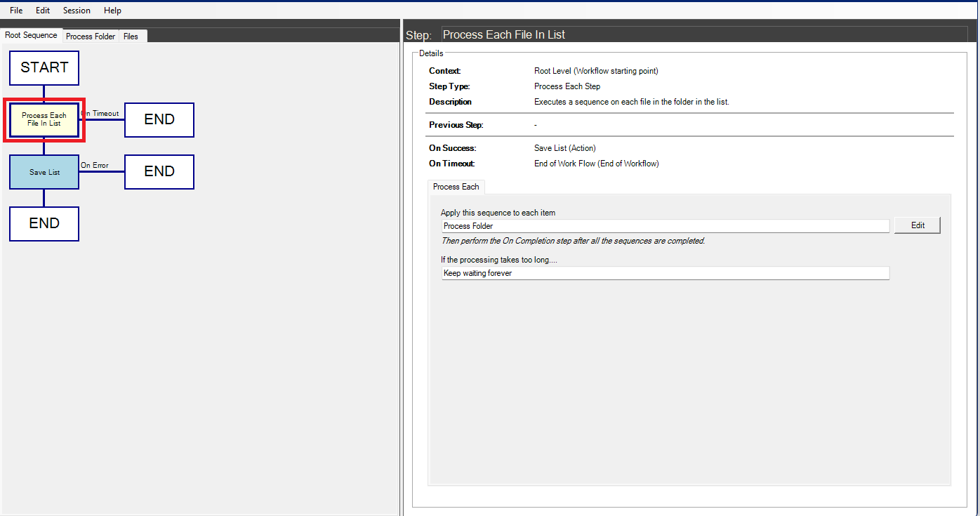Select the final END node below Save List

point(44,224)
